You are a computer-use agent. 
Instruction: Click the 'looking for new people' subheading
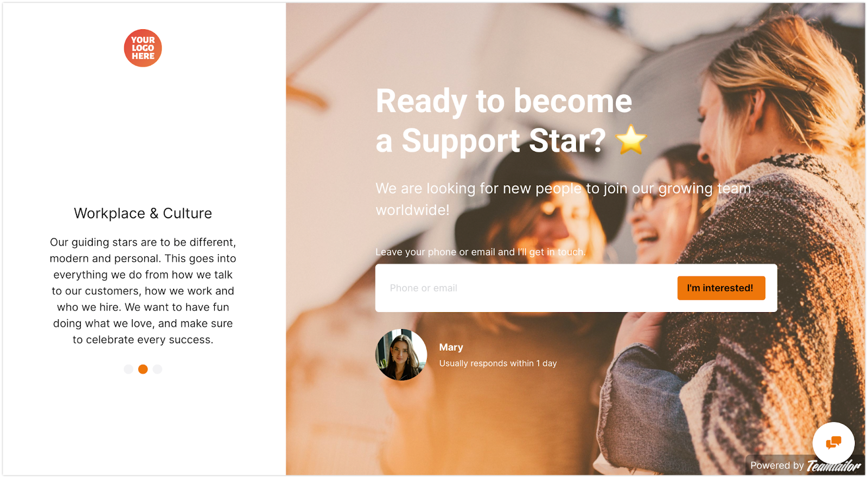click(x=563, y=199)
